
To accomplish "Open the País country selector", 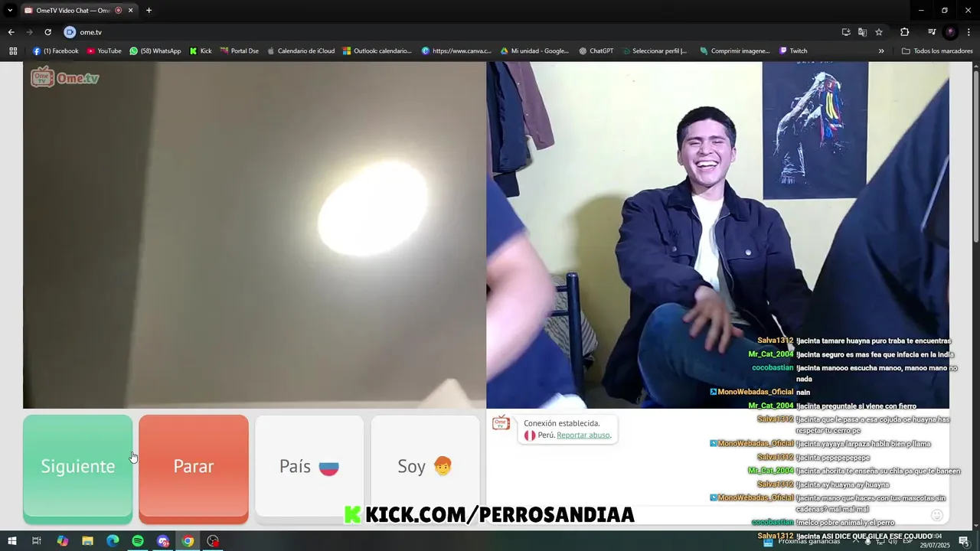I will 309,468.
